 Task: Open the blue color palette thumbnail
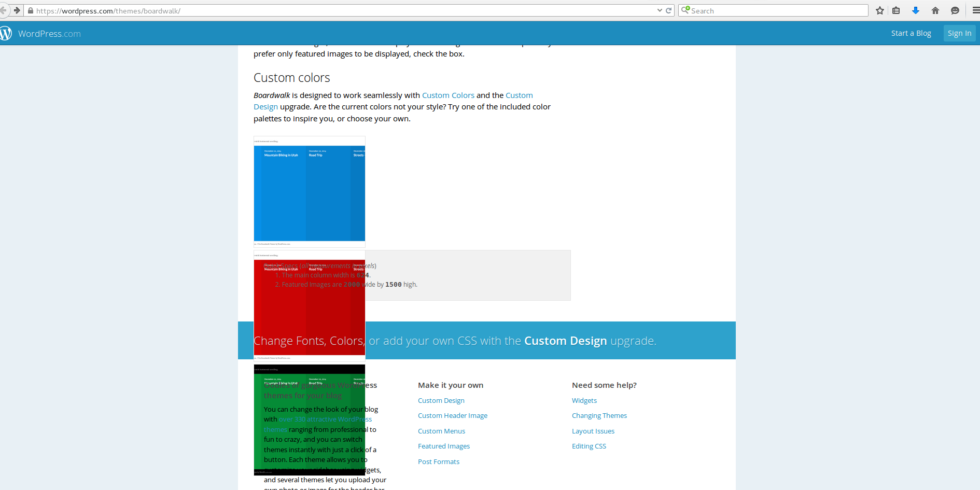(x=310, y=192)
